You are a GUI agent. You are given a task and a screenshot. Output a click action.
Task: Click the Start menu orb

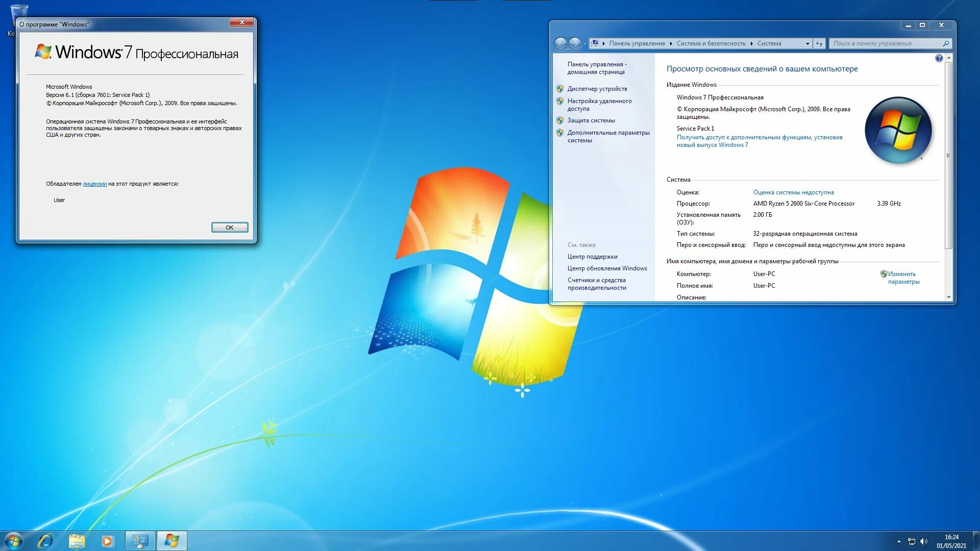click(x=14, y=541)
